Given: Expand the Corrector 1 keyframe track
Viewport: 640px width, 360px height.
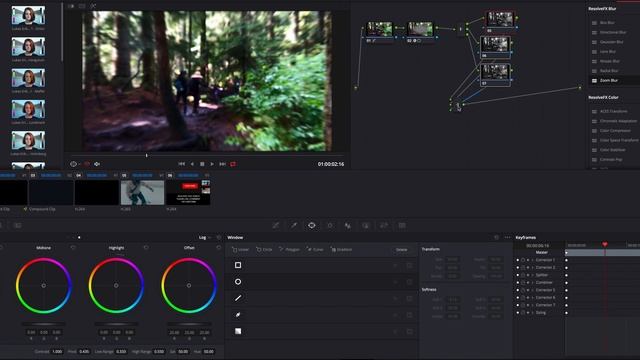Looking at the screenshot, I should point(532,260).
